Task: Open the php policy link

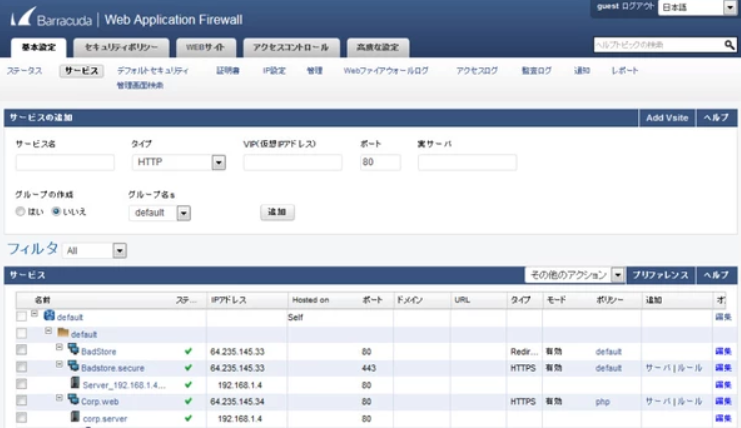Action: point(603,402)
